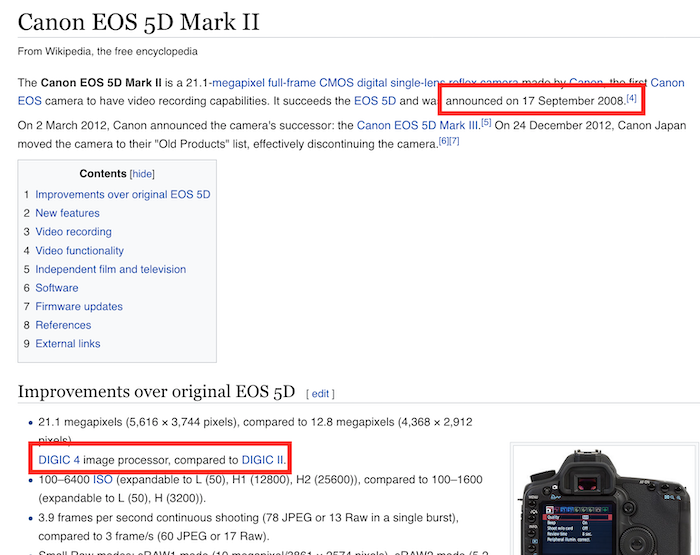Image resolution: width=700 pixels, height=555 pixels.
Task: Open New features in the contents
Action: [67, 213]
